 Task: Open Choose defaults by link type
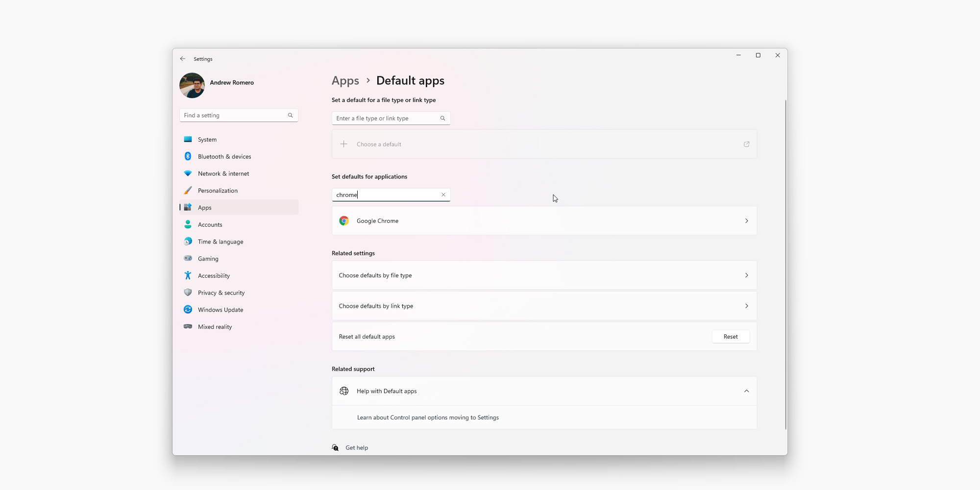pos(544,306)
